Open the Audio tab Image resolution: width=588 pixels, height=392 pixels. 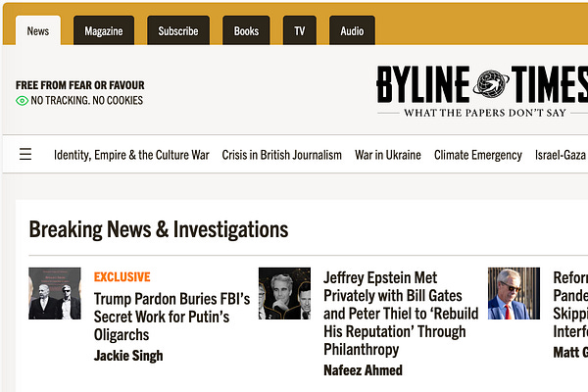click(x=352, y=30)
